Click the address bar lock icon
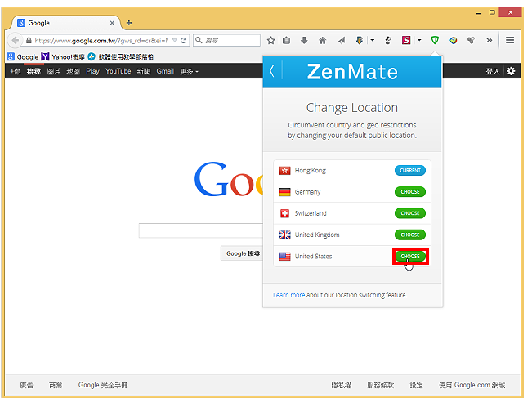This screenshot has width=532, height=398. (29, 40)
